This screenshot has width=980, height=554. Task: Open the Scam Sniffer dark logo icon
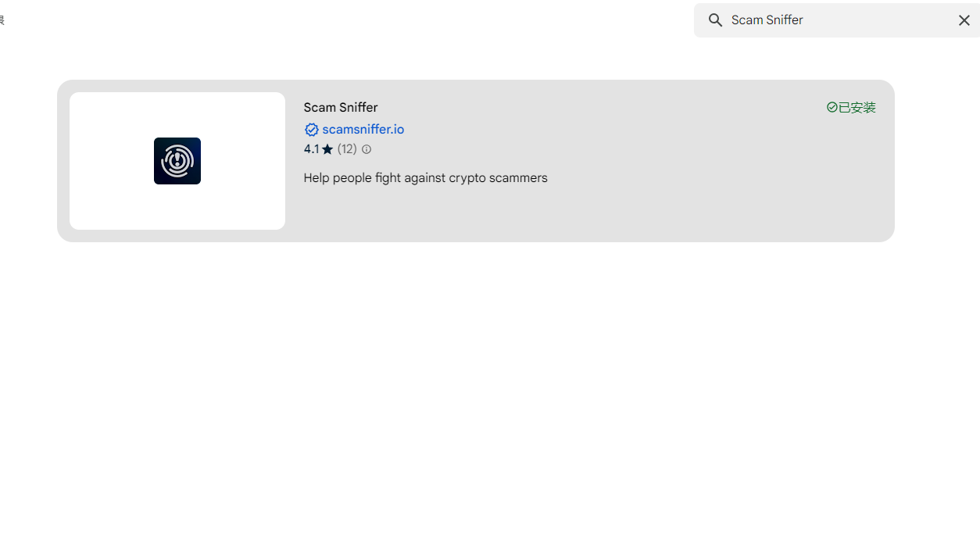[x=177, y=161]
